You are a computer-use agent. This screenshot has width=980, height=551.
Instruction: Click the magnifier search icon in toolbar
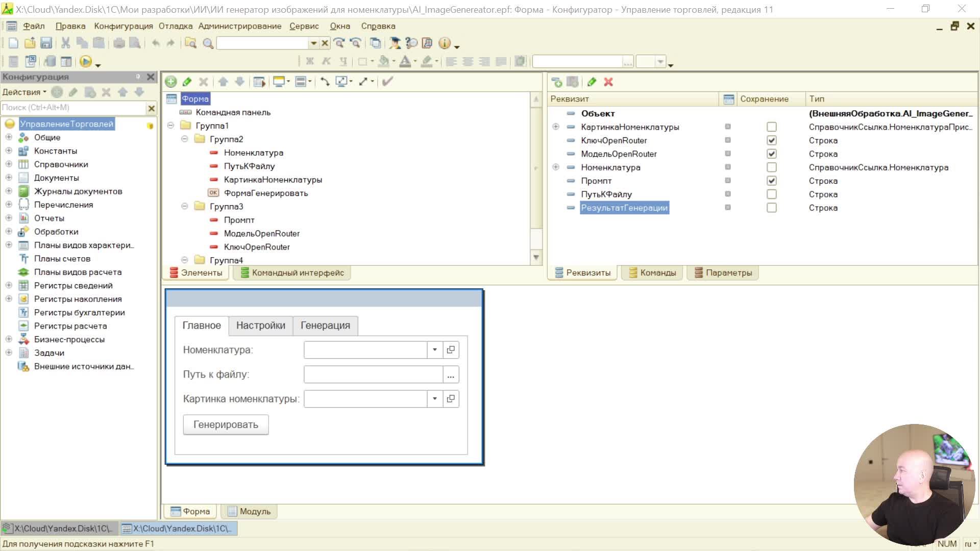(x=208, y=43)
